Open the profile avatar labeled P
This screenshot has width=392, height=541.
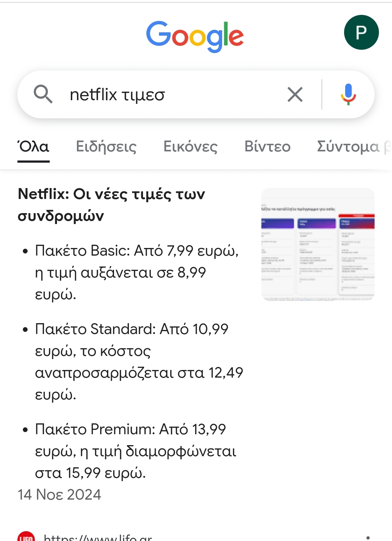click(361, 32)
